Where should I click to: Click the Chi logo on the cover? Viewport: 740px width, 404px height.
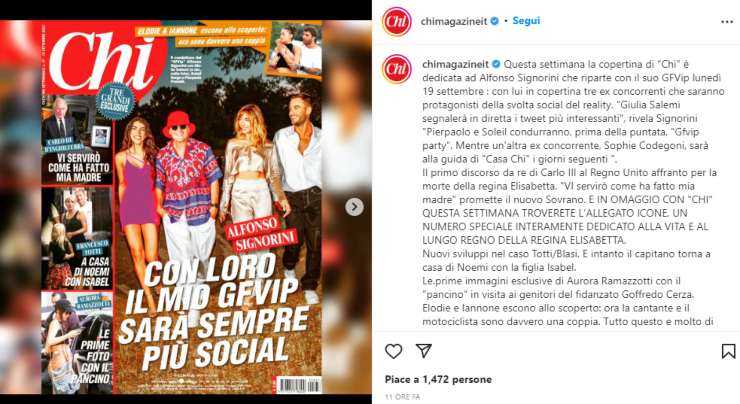coord(102,61)
